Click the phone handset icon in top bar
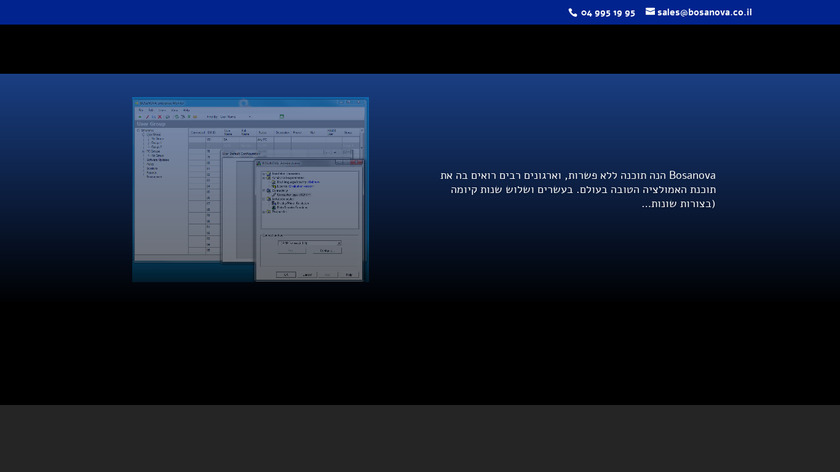The width and height of the screenshot is (840, 472). (573, 13)
